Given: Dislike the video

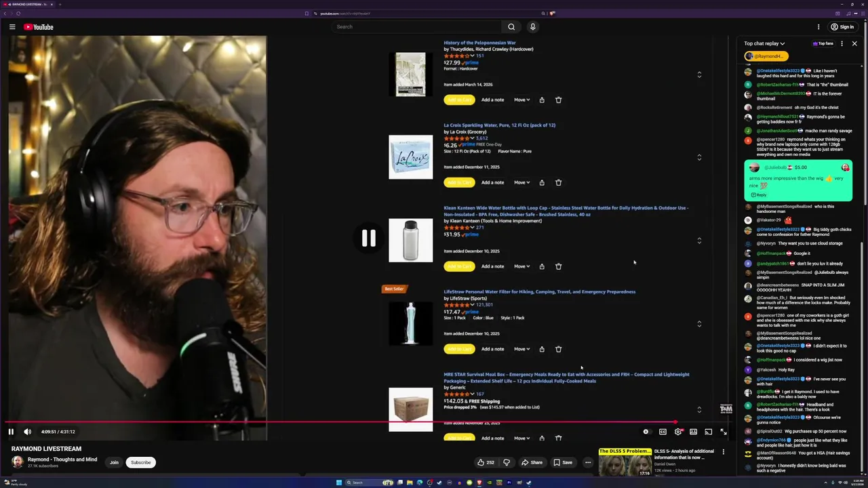Looking at the screenshot, I should click(507, 462).
